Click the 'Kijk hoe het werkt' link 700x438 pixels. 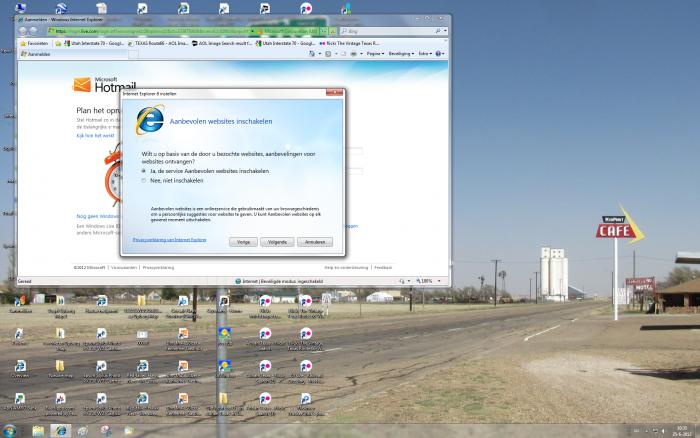click(95, 135)
